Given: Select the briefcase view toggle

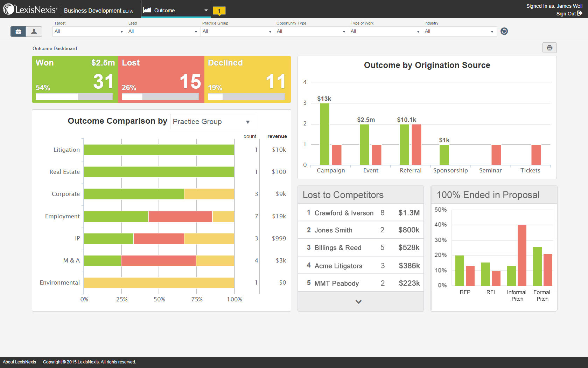Looking at the screenshot, I should pyautogui.click(x=18, y=32).
